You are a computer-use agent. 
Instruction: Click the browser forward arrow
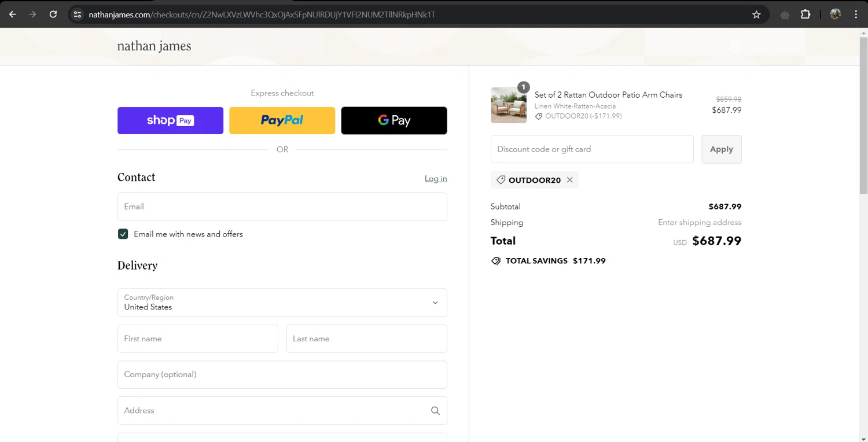pyautogui.click(x=33, y=14)
